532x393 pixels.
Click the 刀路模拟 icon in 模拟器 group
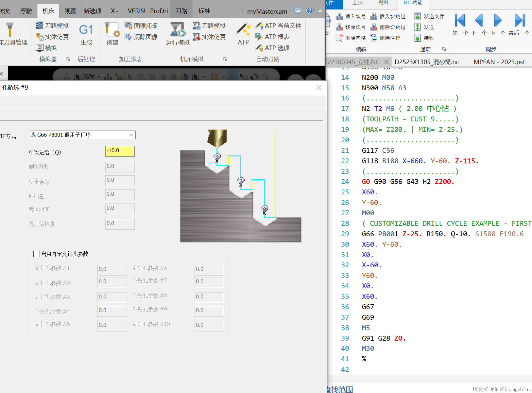point(39,26)
